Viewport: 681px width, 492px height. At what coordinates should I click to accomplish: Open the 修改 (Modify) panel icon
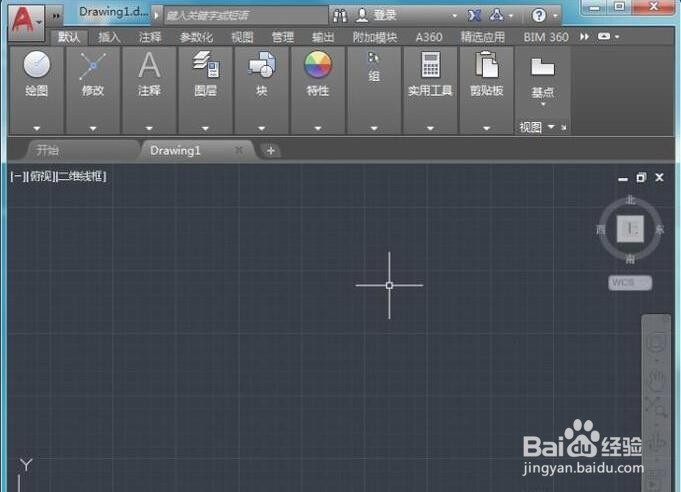click(93, 66)
